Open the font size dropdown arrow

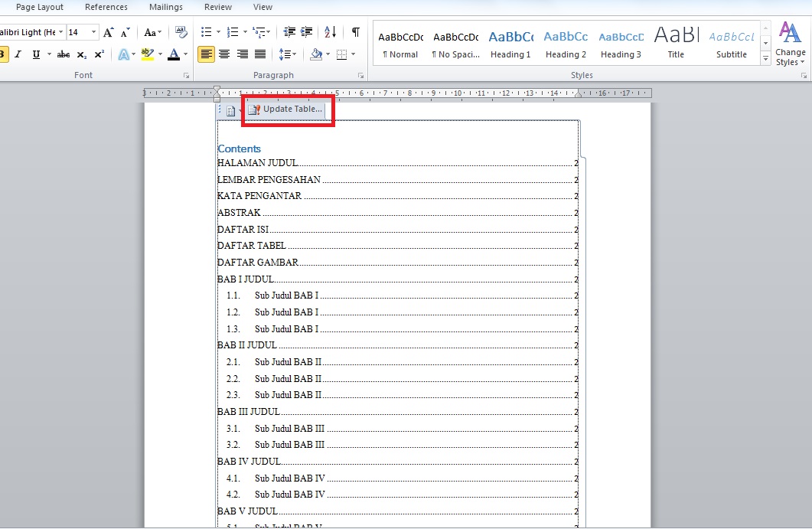pos(93,32)
